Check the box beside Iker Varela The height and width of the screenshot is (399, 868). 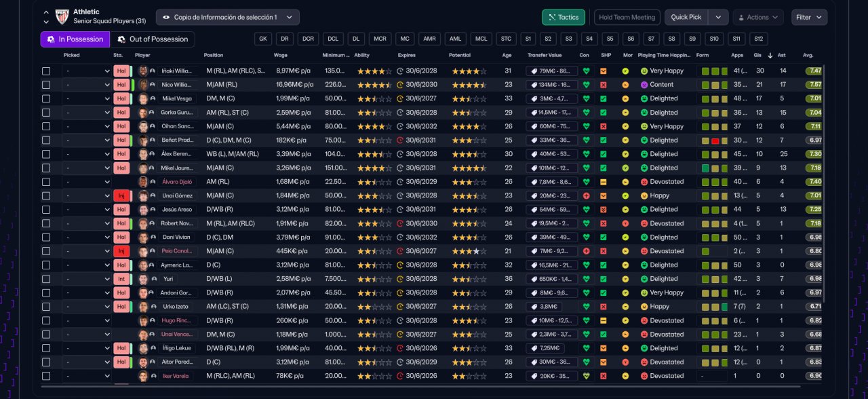coord(46,376)
